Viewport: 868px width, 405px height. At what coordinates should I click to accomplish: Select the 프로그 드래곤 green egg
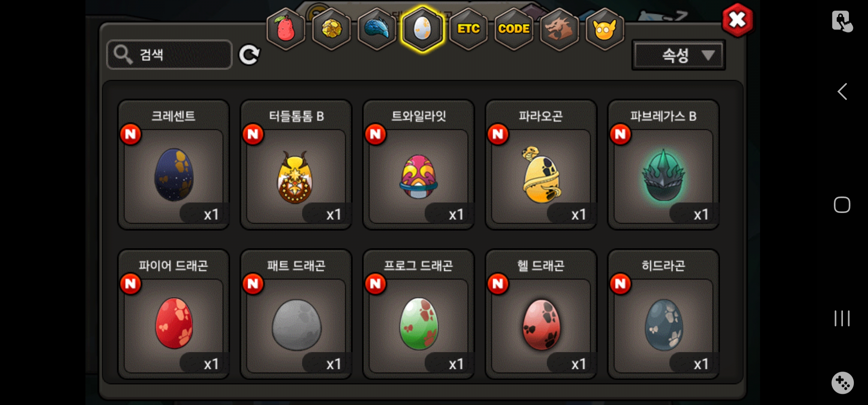[x=419, y=314]
